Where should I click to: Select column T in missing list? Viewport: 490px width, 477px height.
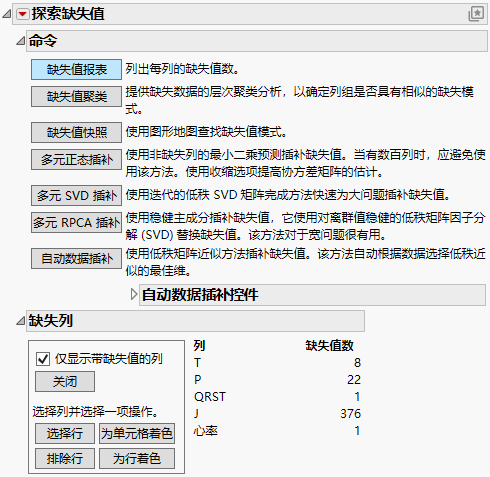pyautogui.click(x=197, y=363)
